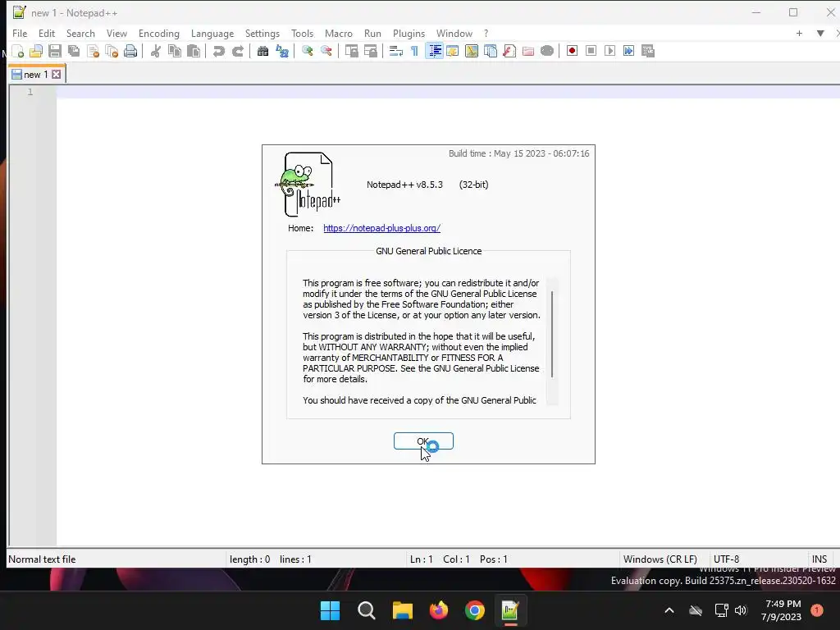
Task: Start macro recording with red dot icon
Action: [x=572, y=51]
